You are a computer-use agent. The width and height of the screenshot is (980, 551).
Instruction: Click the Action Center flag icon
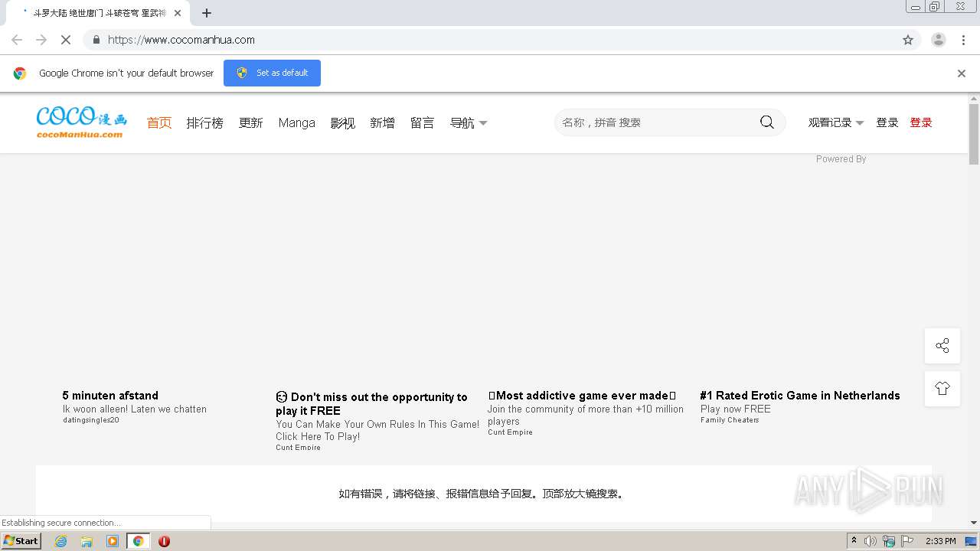907,541
